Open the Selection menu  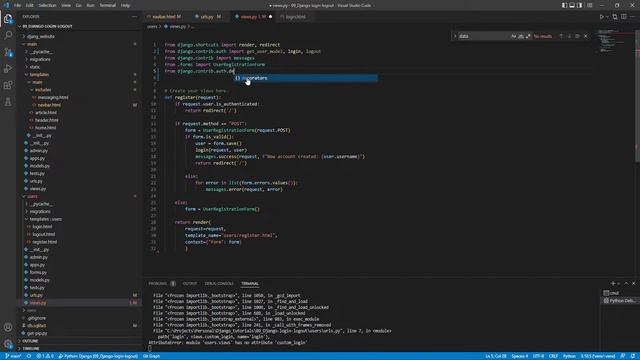click(47, 5)
